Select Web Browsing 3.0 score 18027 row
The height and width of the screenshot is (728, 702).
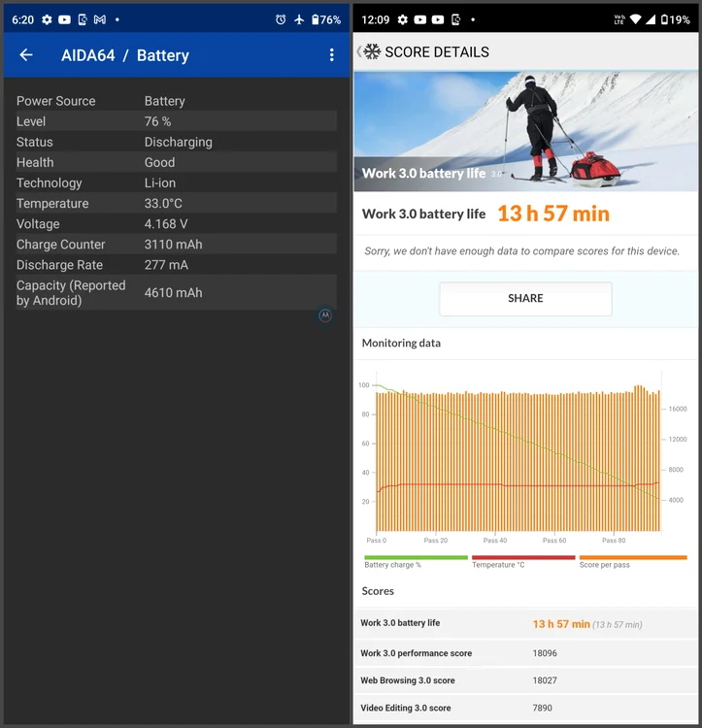[x=525, y=680]
